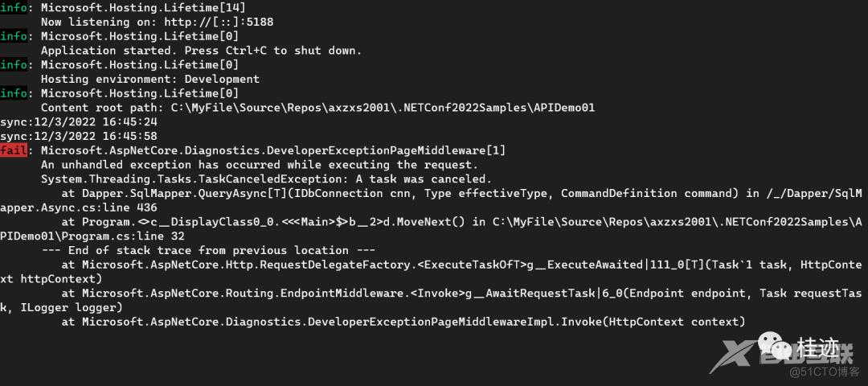This screenshot has height=386, width=868.
Task: Click the red 'fail' log level tag
Action: 14,150
